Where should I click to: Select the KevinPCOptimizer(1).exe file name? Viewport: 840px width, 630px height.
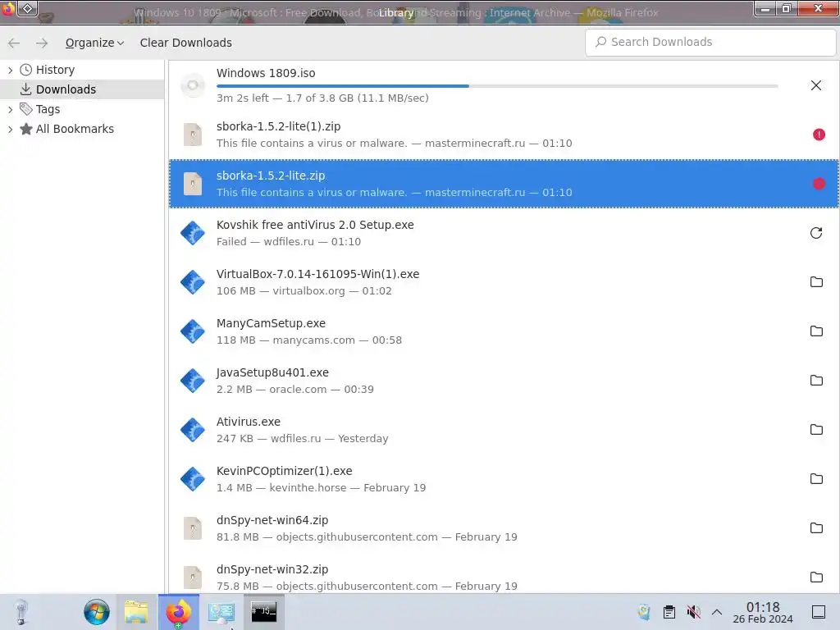285,471
